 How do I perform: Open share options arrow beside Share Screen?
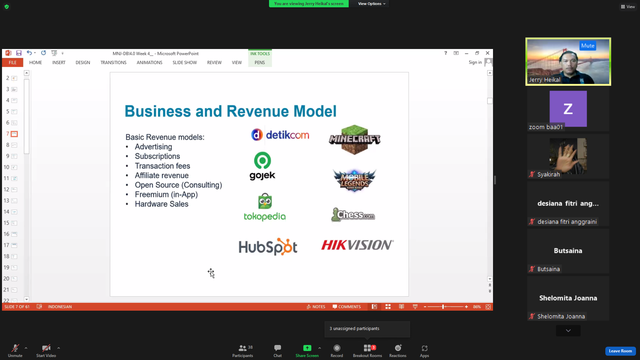[x=319, y=348]
